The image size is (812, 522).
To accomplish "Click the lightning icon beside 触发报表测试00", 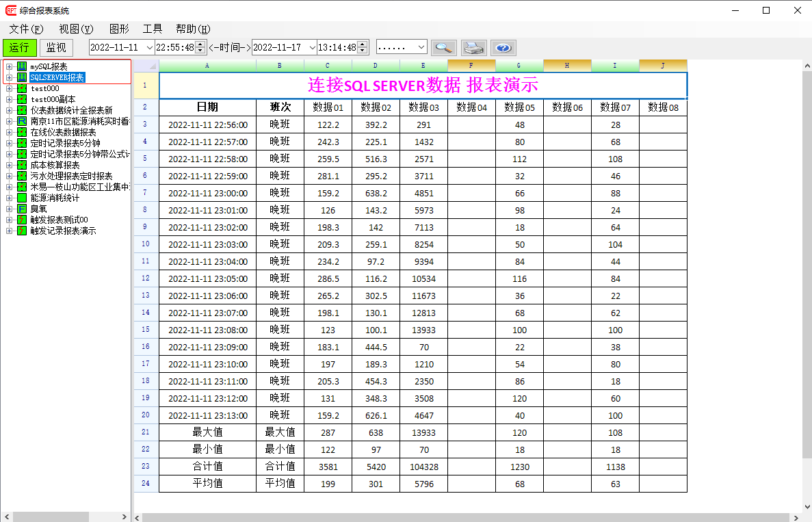I will tap(22, 220).
